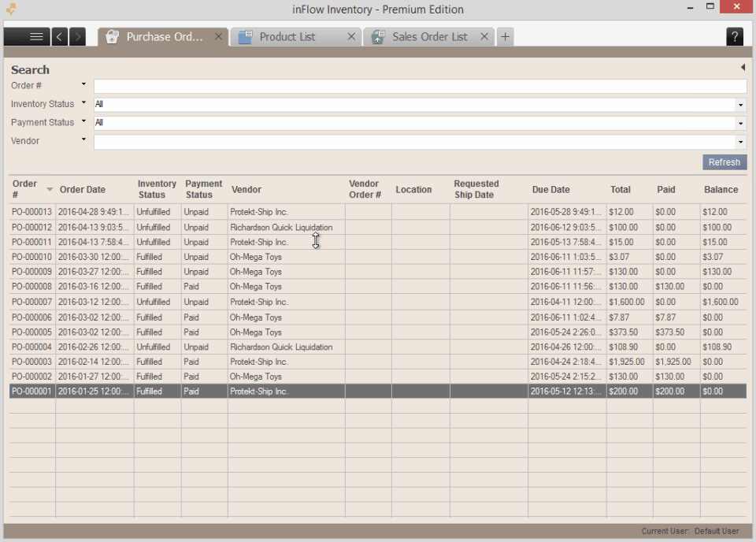Click the Default User status bar text

coord(717,531)
